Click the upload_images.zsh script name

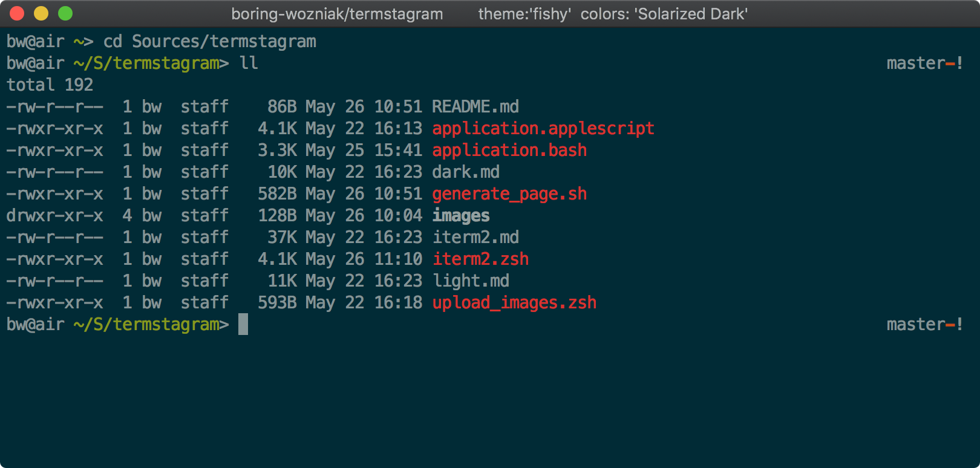click(514, 303)
